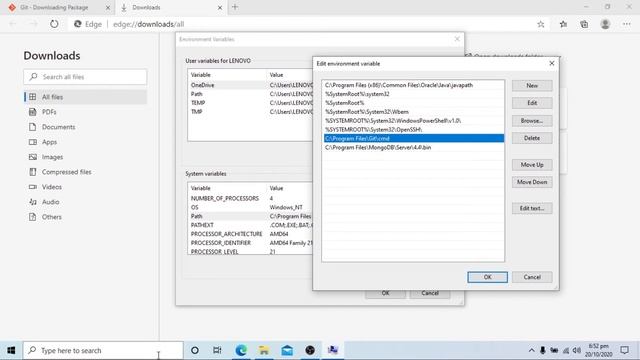
Task: Filter downloads by Others
Action: click(x=85, y=217)
